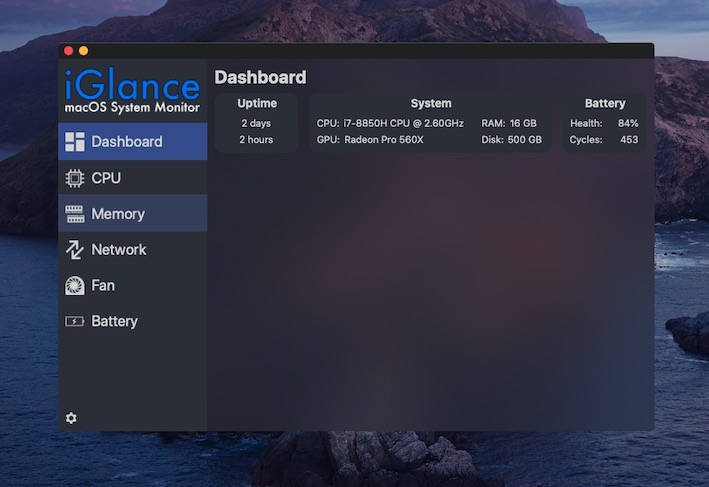
Task: Open the Battery section in sidebar
Action: [132, 322]
